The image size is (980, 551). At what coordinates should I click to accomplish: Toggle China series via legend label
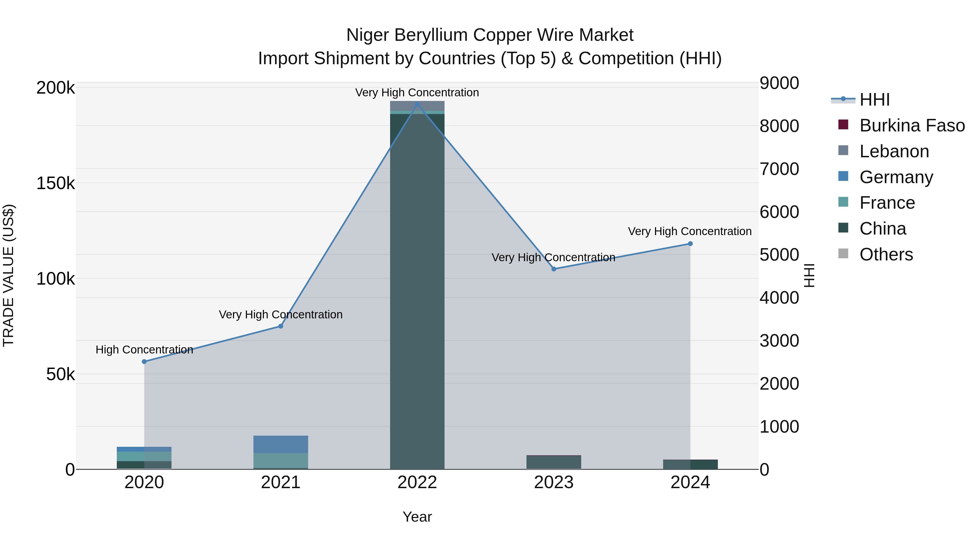point(883,229)
